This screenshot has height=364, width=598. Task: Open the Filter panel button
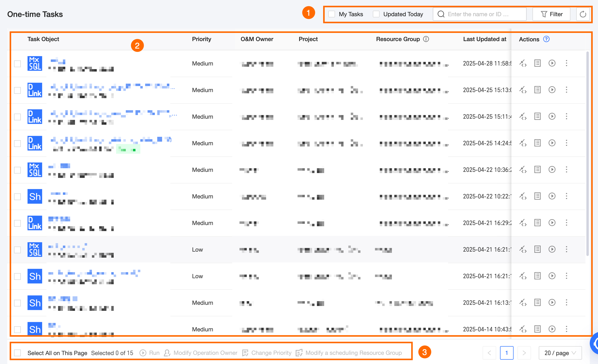tap(551, 14)
